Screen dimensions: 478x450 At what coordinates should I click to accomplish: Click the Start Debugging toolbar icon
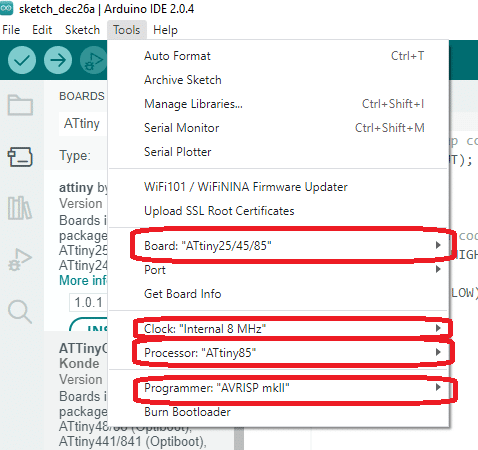coord(94,60)
